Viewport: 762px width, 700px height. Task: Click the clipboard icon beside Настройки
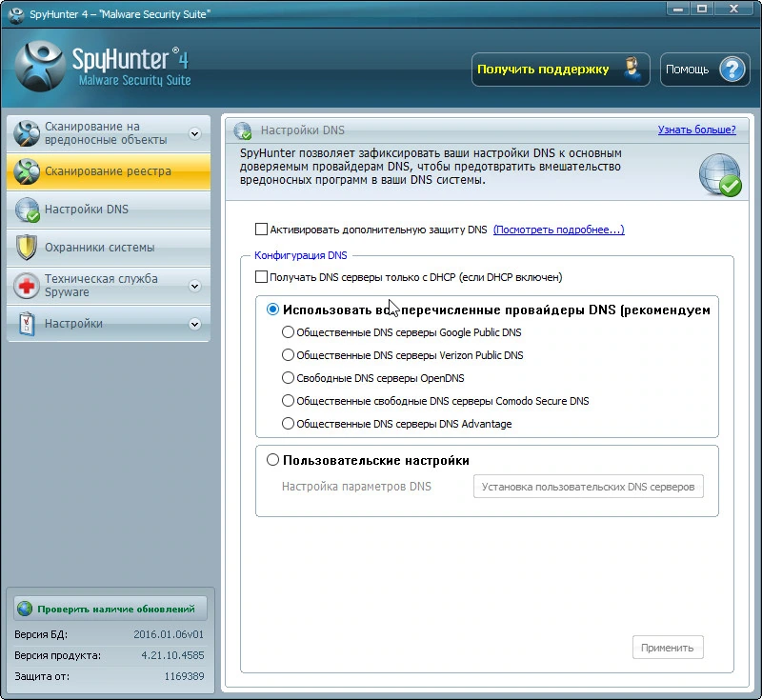click(x=27, y=324)
